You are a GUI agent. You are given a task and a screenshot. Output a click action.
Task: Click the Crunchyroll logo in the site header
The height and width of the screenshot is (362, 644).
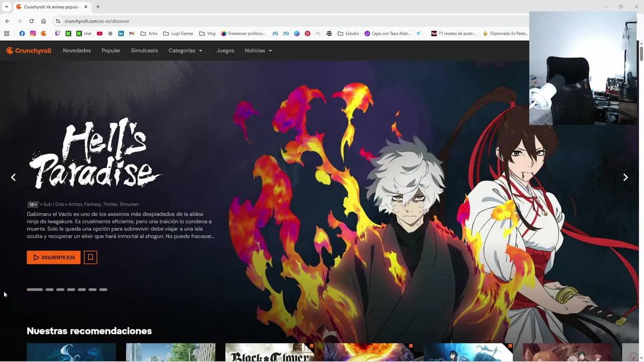coord(29,51)
